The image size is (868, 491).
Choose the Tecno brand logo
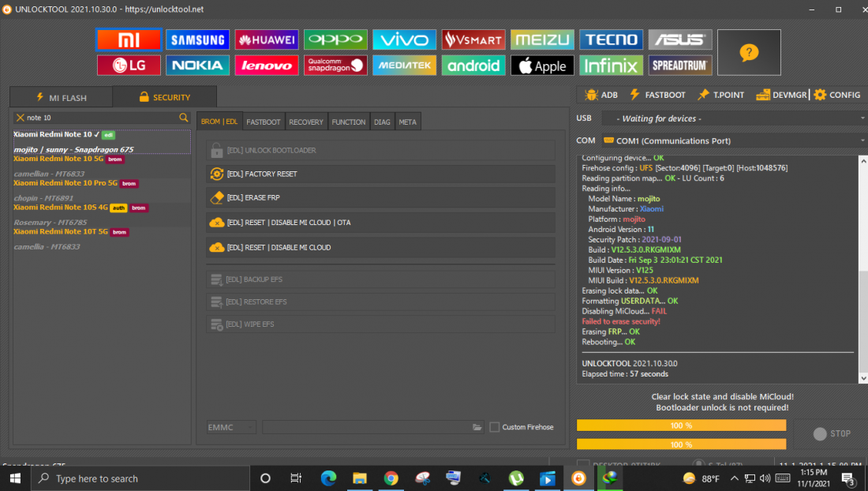pyautogui.click(x=611, y=39)
